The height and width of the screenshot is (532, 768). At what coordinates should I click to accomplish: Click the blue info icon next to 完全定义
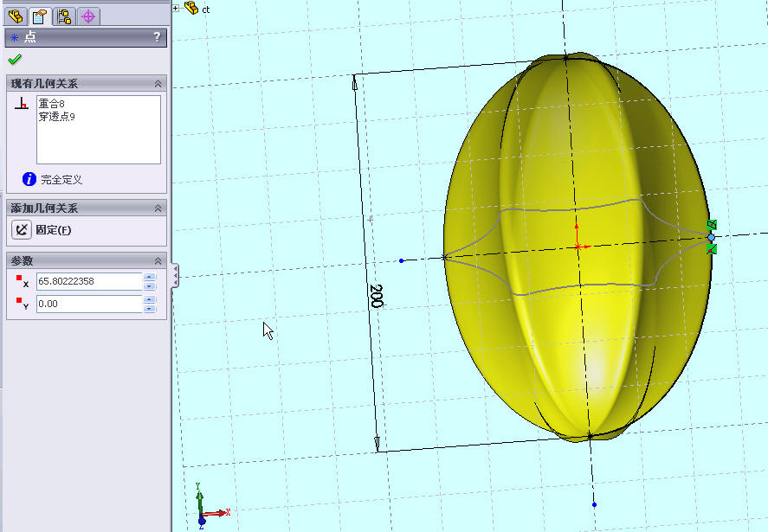[29, 179]
